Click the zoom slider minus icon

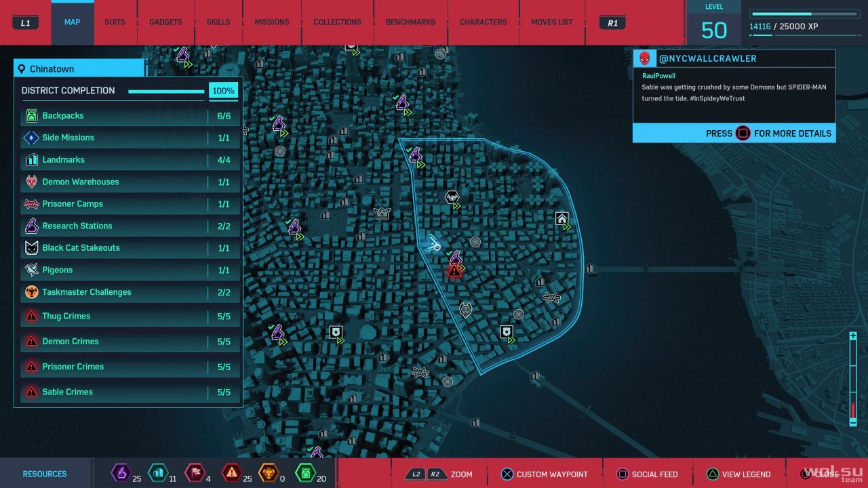(853, 422)
